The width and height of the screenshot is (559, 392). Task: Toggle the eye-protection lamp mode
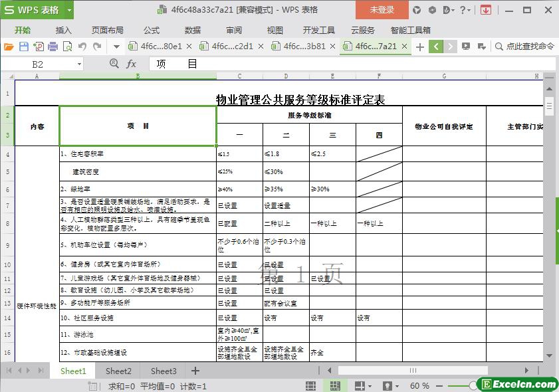[x=388, y=386]
